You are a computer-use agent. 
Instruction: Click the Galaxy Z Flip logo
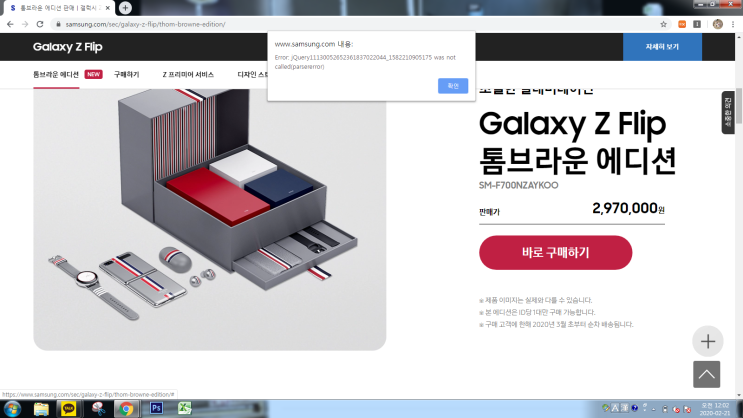68,47
